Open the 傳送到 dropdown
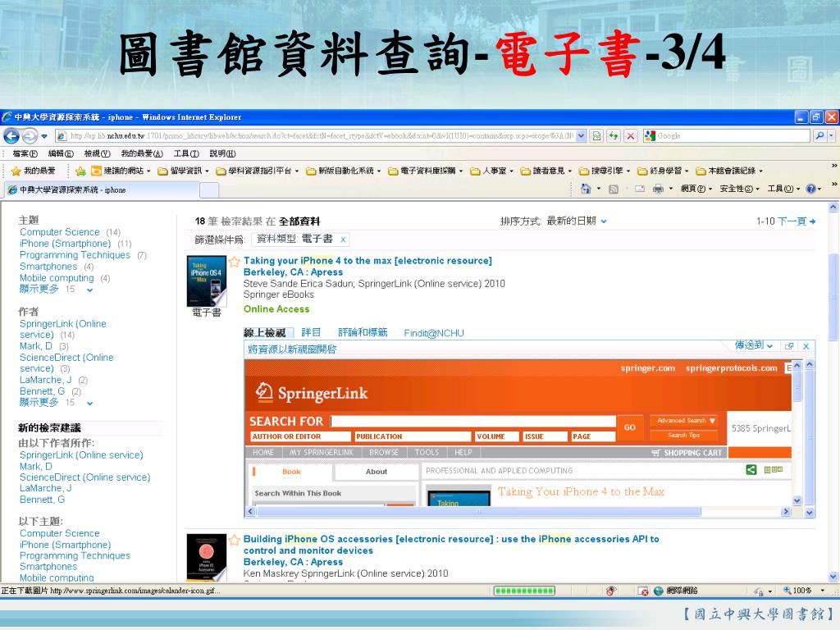The height and width of the screenshot is (630, 840). tap(753, 345)
